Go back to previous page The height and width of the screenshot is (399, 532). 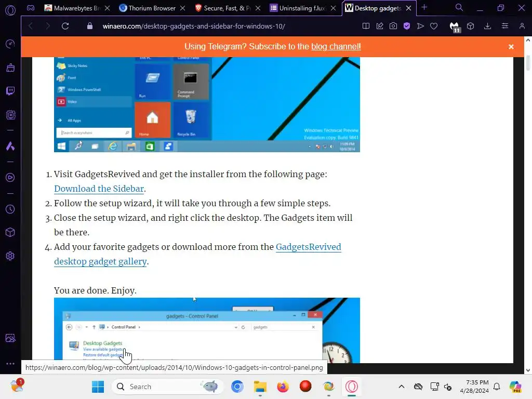click(x=31, y=26)
